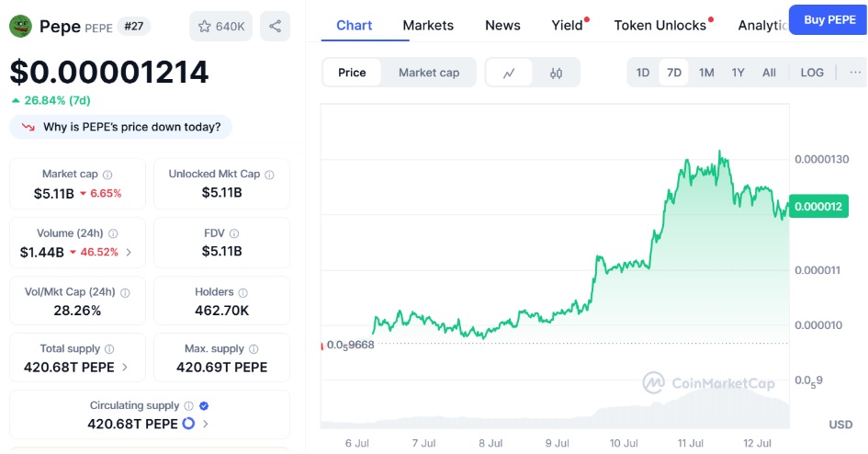Select the 1M time range
Image resolution: width=868 pixels, height=454 pixels.
pos(706,73)
